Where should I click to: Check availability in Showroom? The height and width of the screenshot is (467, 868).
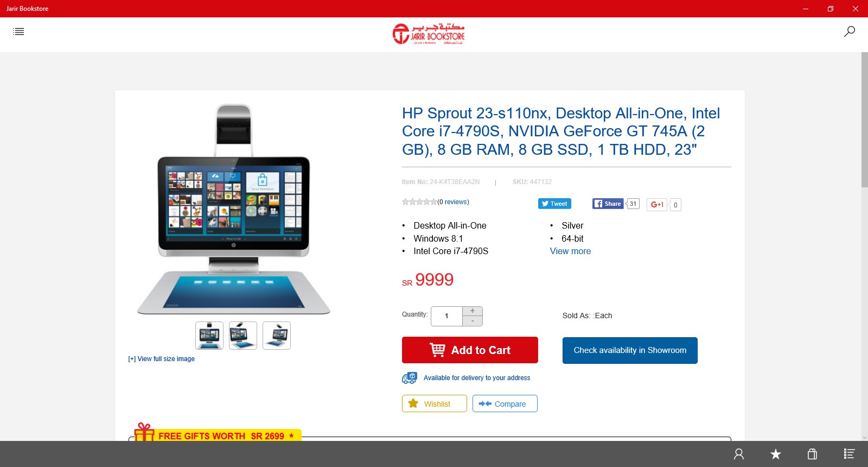(630, 350)
